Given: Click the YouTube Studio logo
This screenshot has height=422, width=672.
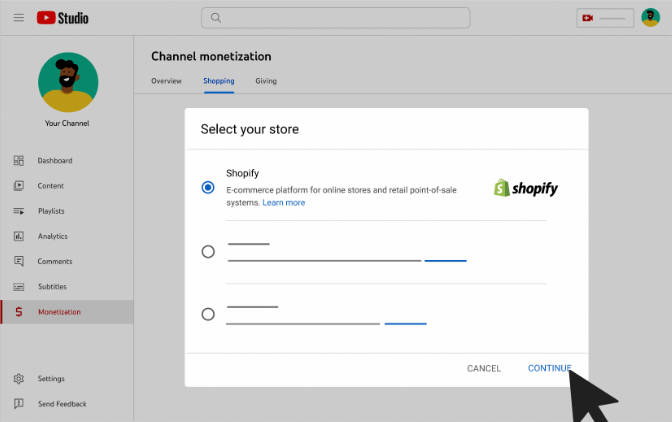Looking at the screenshot, I should click(63, 18).
